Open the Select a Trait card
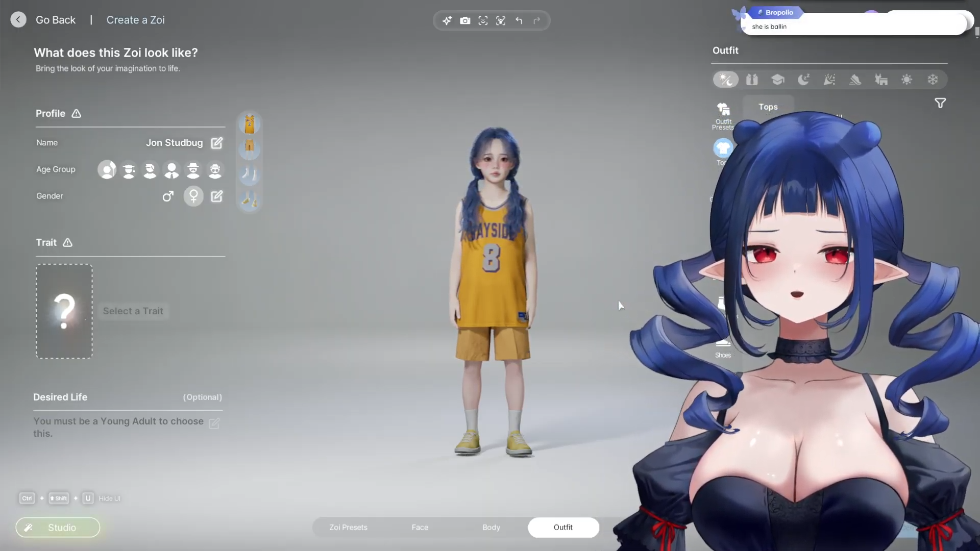 click(x=64, y=311)
